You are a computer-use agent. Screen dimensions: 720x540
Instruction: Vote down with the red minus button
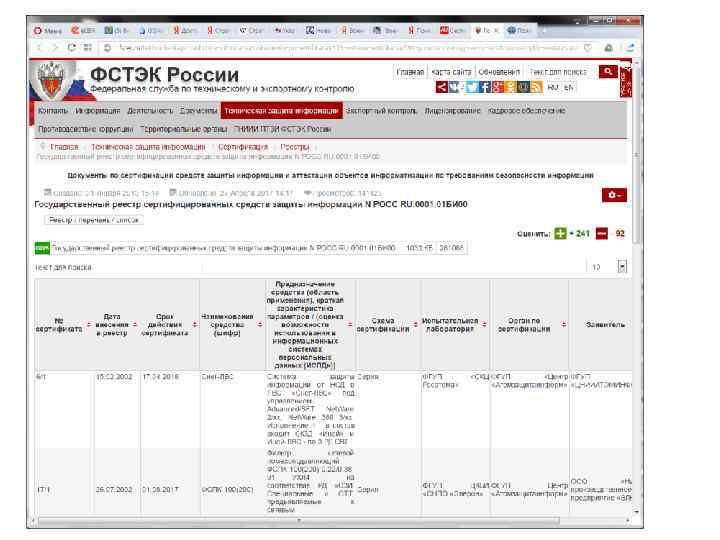tap(602, 233)
